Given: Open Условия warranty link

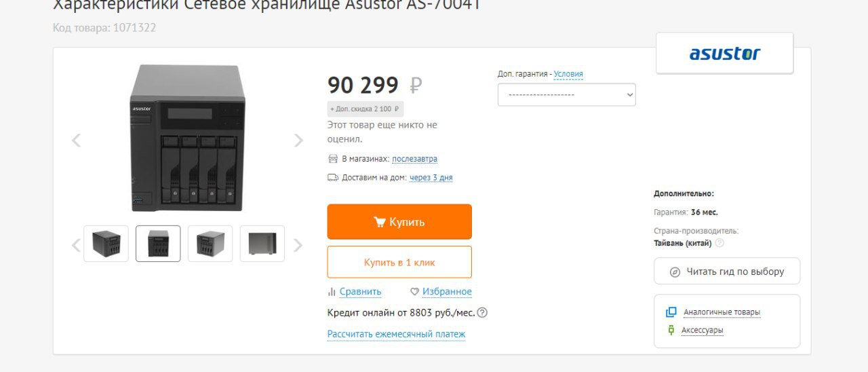Looking at the screenshot, I should [x=568, y=74].
